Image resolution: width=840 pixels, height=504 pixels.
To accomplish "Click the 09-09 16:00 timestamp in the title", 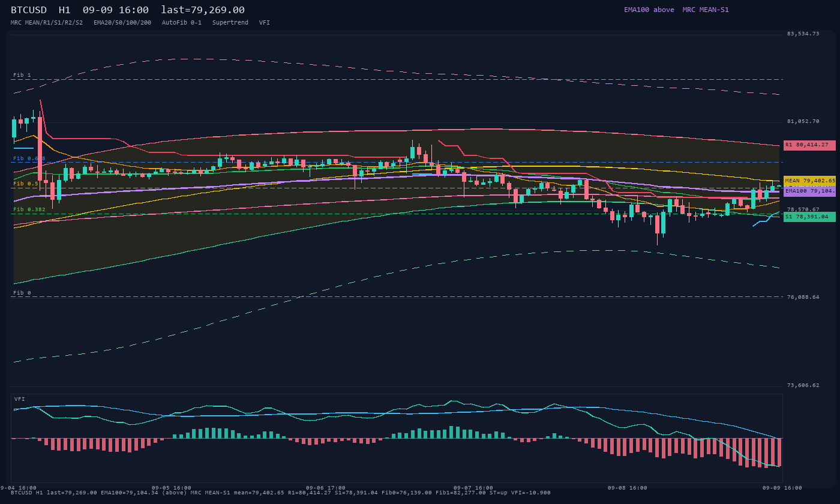I will (x=116, y=10).
